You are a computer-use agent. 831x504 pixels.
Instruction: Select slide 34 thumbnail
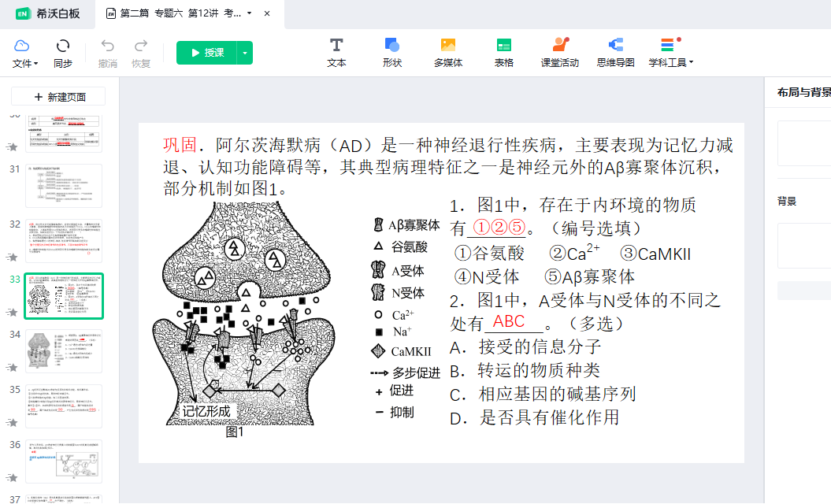(x=64, y=351)
